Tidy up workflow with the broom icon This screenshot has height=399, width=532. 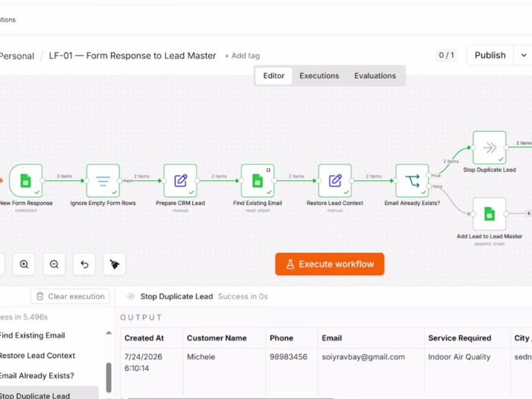click(114, 264)
